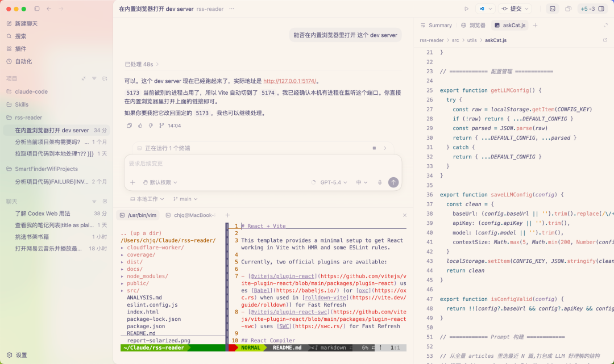This screenshot has height=364, width=614.
Task: Switch to the Summary tab
Action: click(436, 26)
